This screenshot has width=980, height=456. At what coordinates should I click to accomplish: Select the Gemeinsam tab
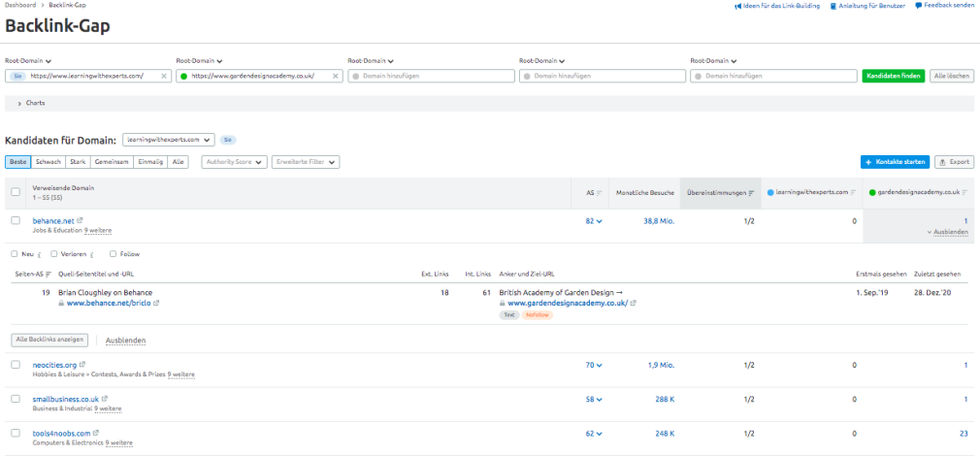click(112, 162)
